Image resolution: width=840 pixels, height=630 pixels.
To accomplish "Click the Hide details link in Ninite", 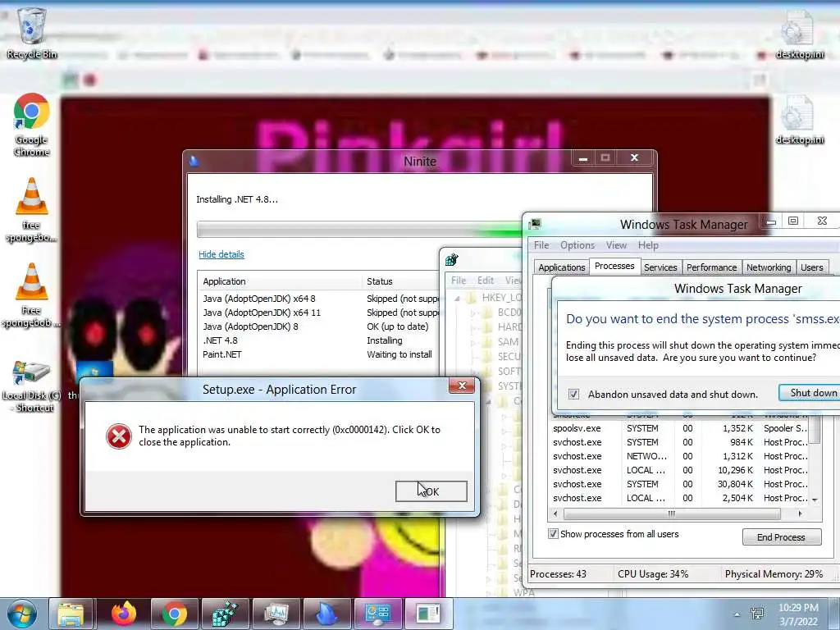I will point(221,254).
